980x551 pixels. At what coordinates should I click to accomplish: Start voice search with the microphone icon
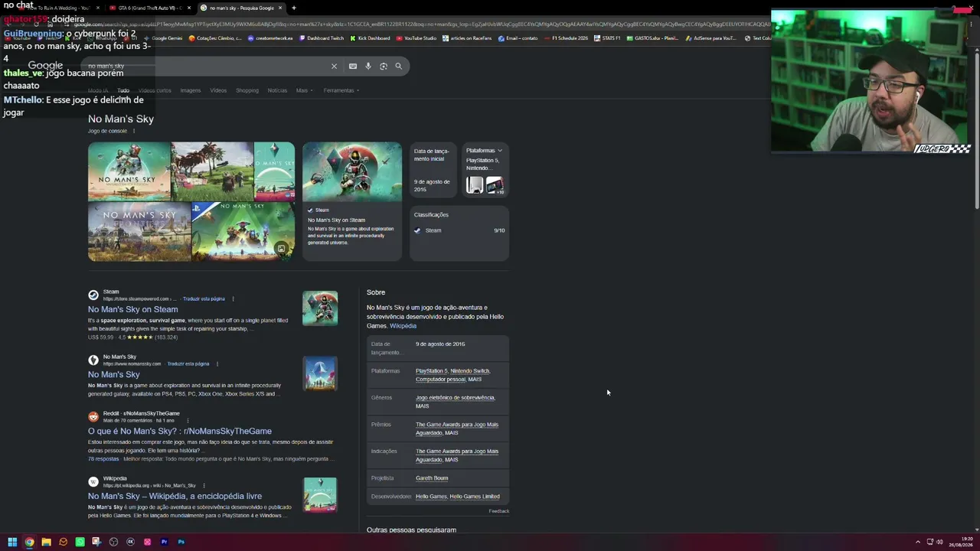[x=368, y=67]
